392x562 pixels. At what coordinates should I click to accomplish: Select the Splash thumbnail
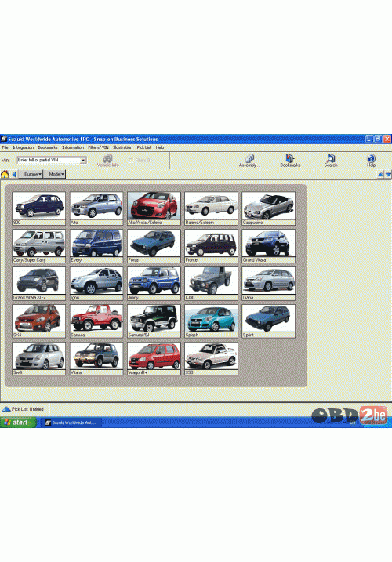(x=211, y=321)
